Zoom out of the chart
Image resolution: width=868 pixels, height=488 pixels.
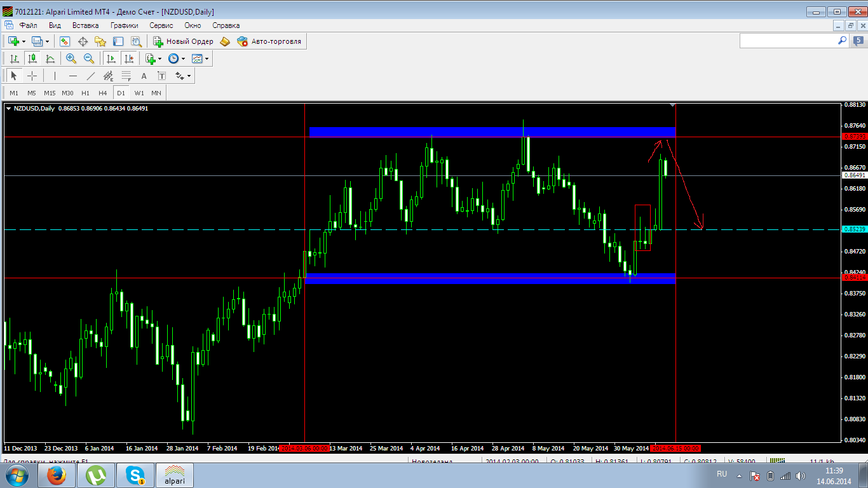(x=89, y=58)
